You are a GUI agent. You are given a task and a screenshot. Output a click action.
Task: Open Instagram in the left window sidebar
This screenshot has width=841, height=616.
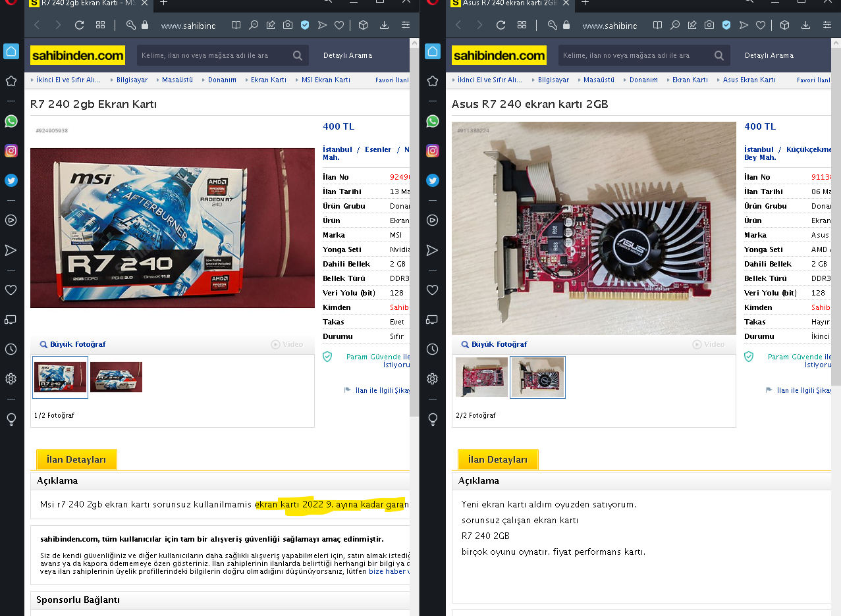click(11, 151)
